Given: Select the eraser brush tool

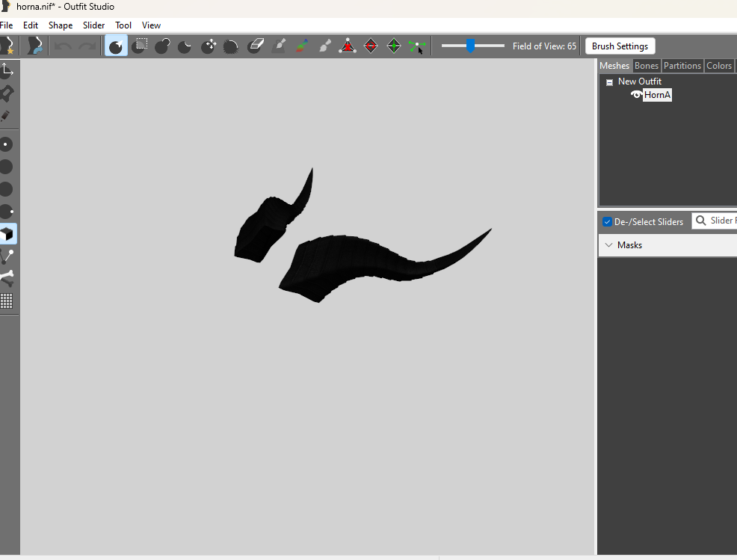Looking at the screenshot, I should coord(256,46).
